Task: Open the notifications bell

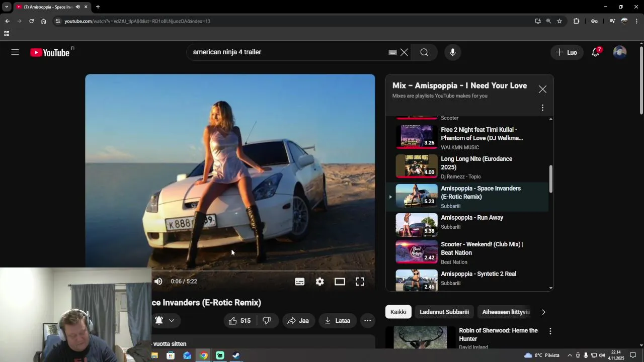Action: [x=595, y=52]
